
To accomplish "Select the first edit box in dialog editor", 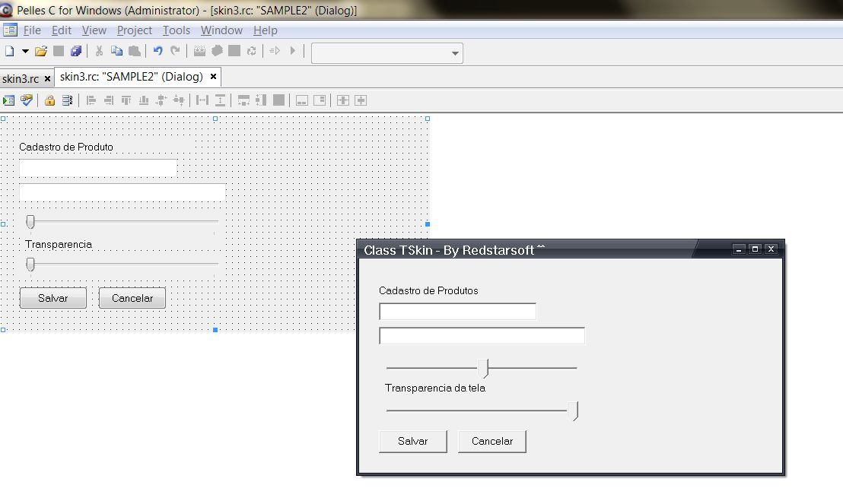I will 98,168.
